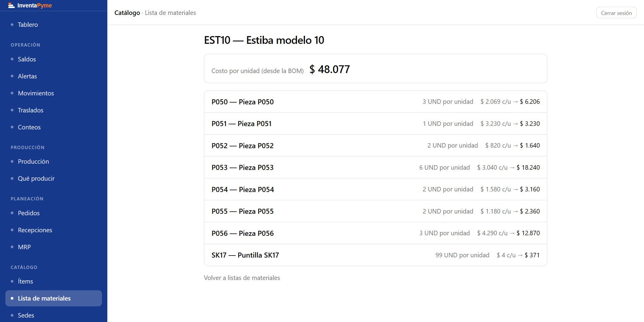Open Traslados page
644x322 pixels.
[x=54, y=110]
